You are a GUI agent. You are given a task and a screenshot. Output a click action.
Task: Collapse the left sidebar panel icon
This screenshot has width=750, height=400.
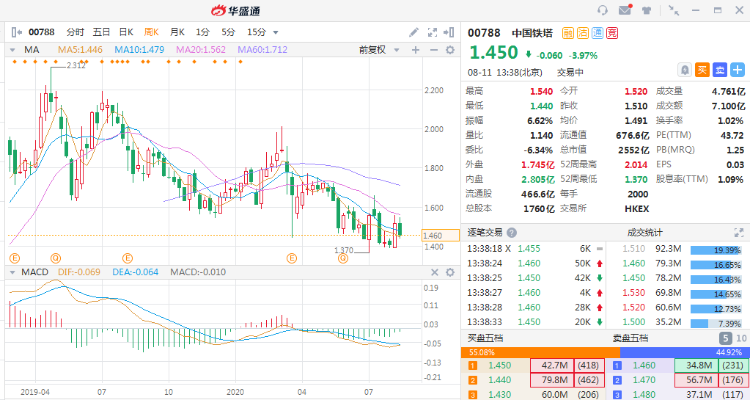17,32
